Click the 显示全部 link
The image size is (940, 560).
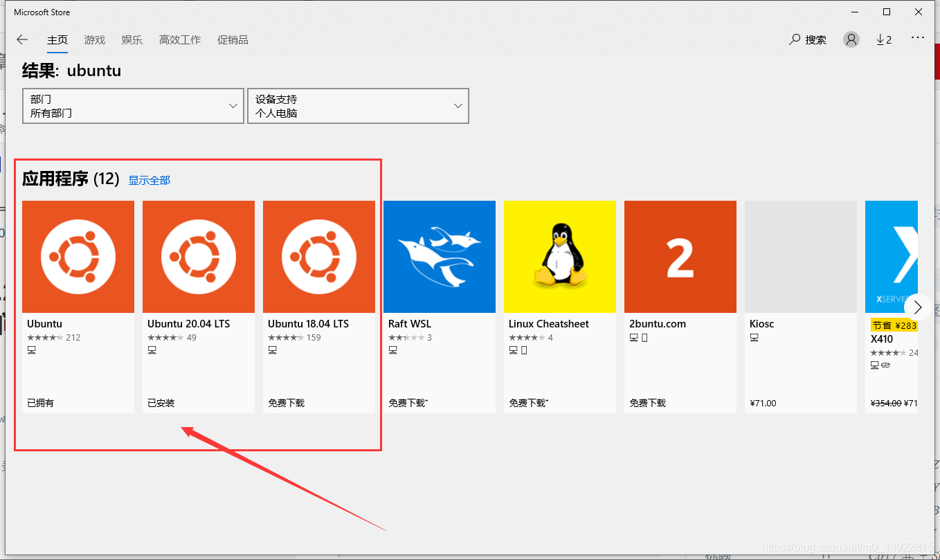(x=149, y=180)
